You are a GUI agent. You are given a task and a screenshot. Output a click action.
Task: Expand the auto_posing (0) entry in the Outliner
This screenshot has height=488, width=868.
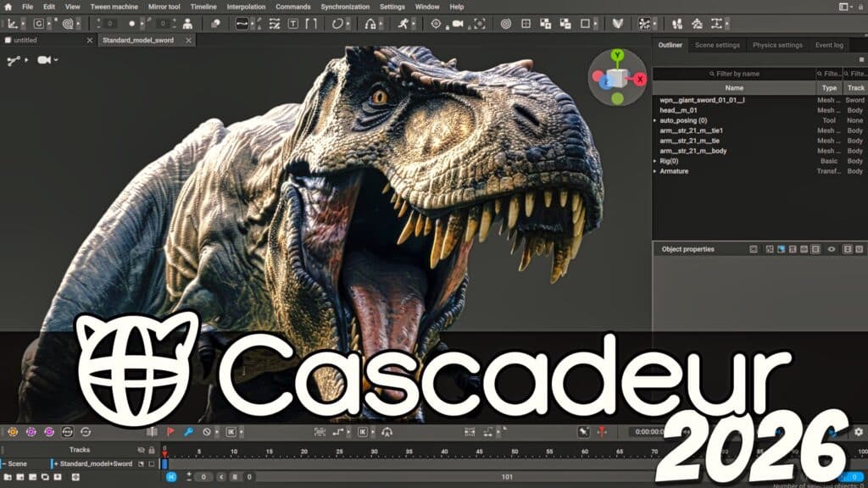654,120
